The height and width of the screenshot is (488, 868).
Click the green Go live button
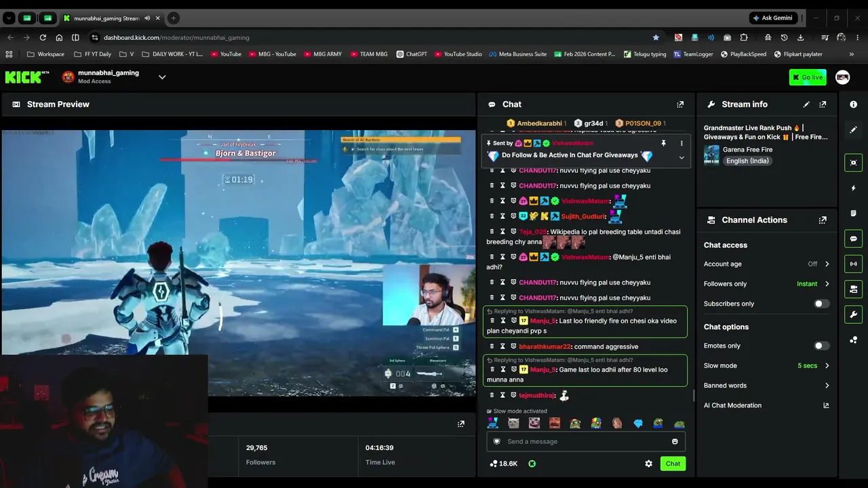point(808,77)
